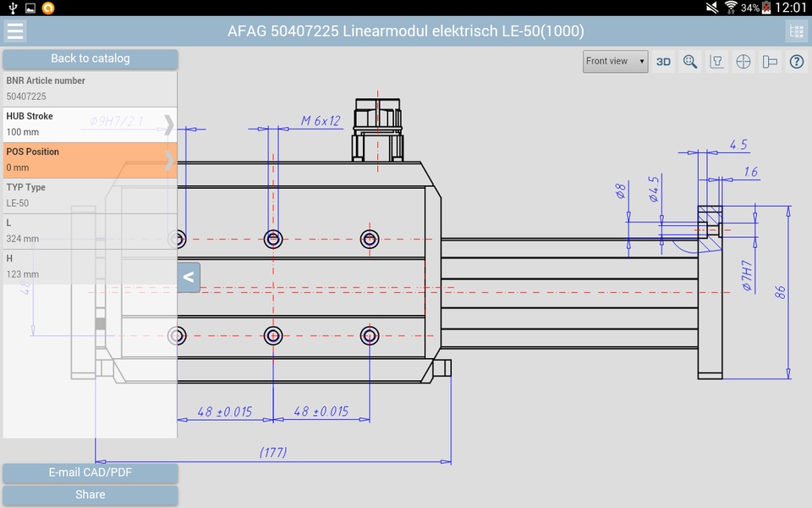Click the M 6x12 dimension label
The height and width of the screenshot is (508, 812).
coord(321,121)
